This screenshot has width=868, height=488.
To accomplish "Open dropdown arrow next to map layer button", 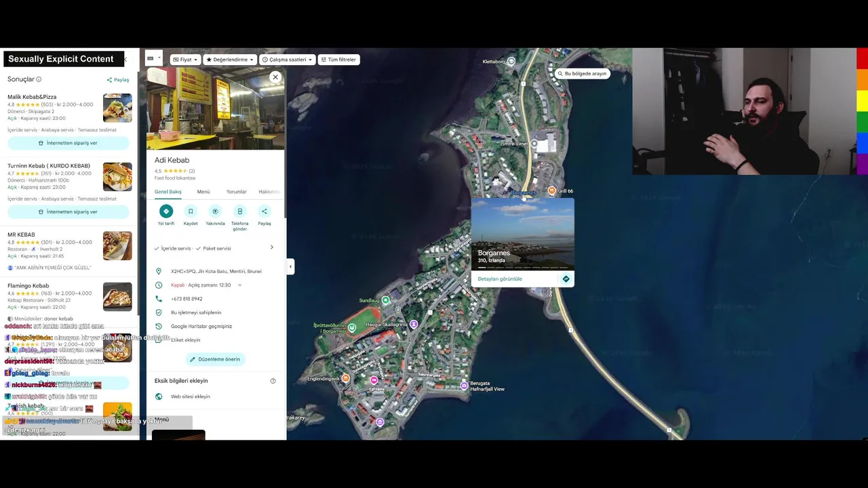I will 159,58.
